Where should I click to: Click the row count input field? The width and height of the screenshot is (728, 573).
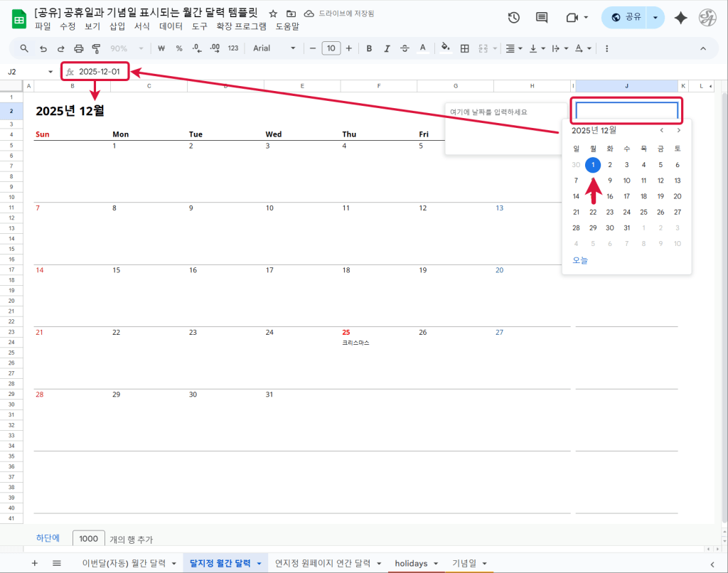point(89,539)
